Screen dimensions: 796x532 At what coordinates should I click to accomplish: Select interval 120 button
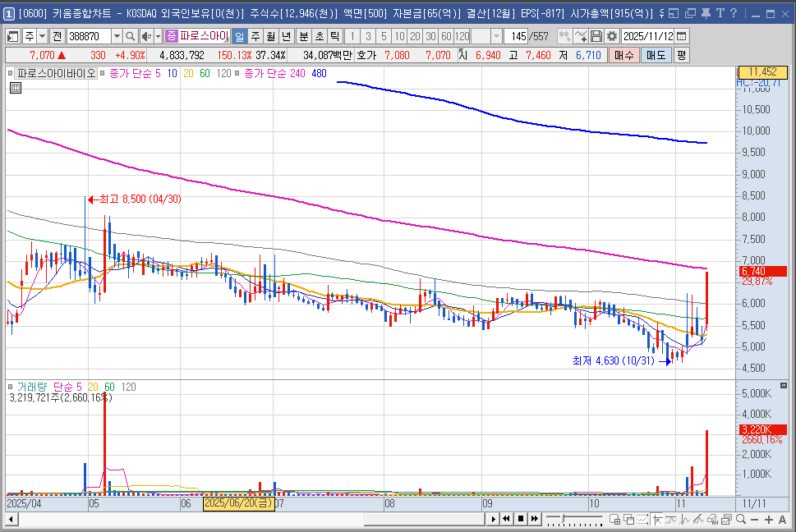462,36
